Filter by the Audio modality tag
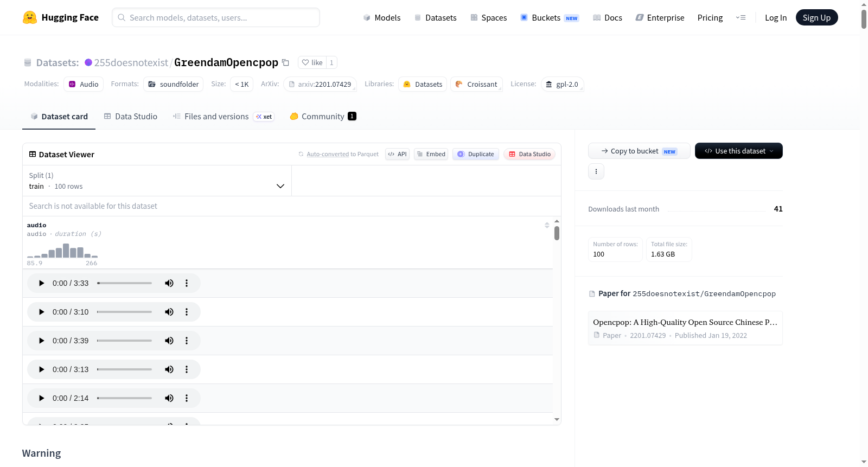 click(84, 84)
